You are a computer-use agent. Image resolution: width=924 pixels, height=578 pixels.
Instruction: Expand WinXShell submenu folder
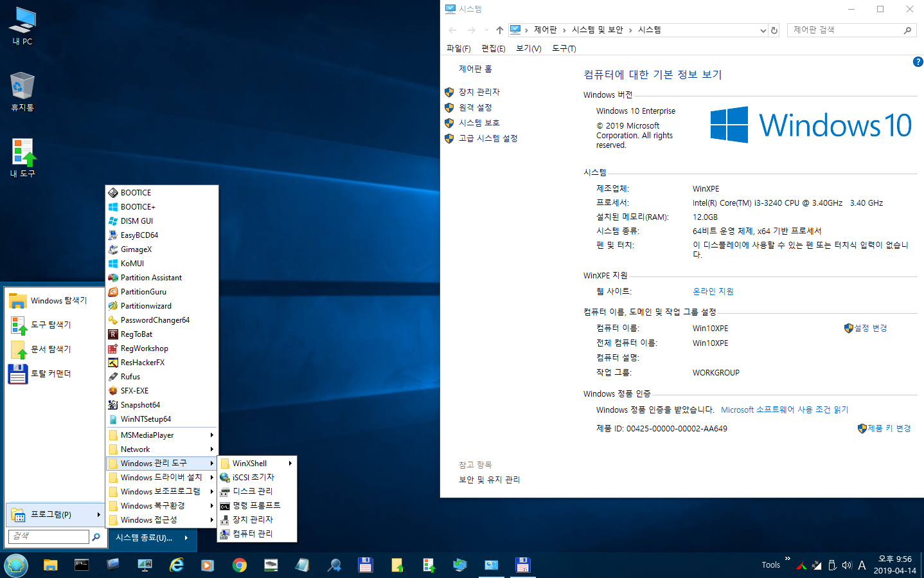[x=257, y=463]
